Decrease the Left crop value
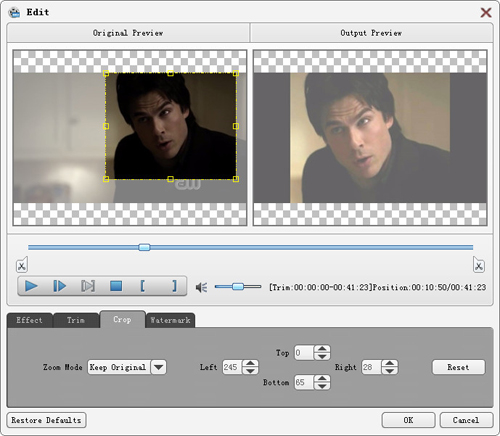Screen dimensions: 500x436 250,371
